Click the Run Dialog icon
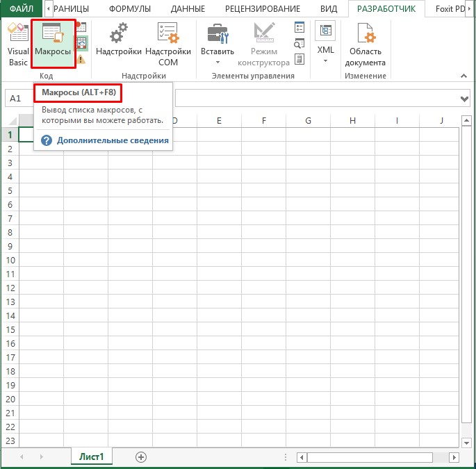This screenshot has width=476, height=469. click(299, 59)
